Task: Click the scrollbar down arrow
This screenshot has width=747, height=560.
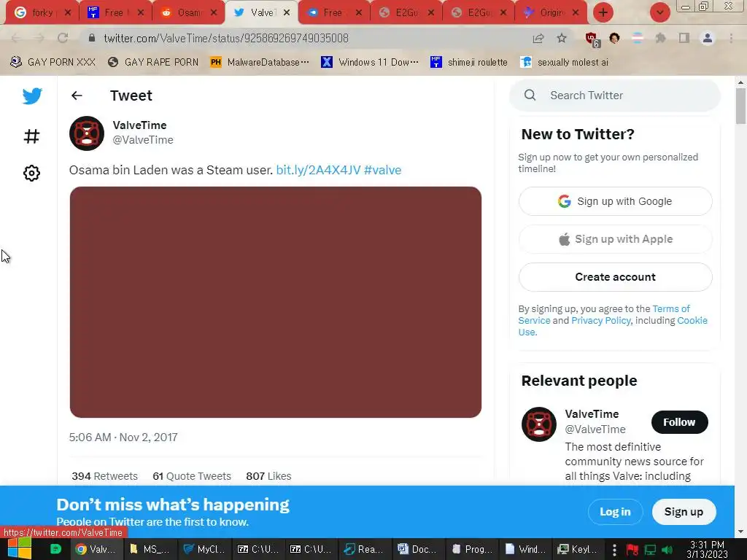Action: (x=740, y=532)
